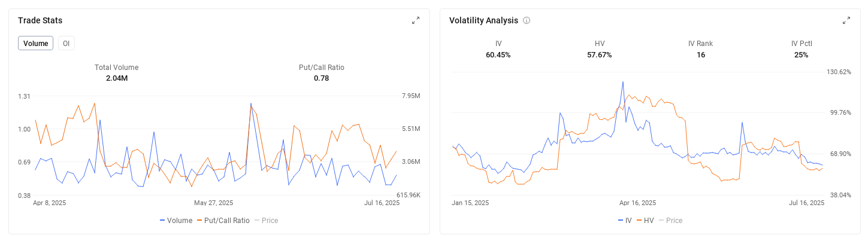
Task: Click the blue Volume legend line marker
Action: (x=162, y=221)
